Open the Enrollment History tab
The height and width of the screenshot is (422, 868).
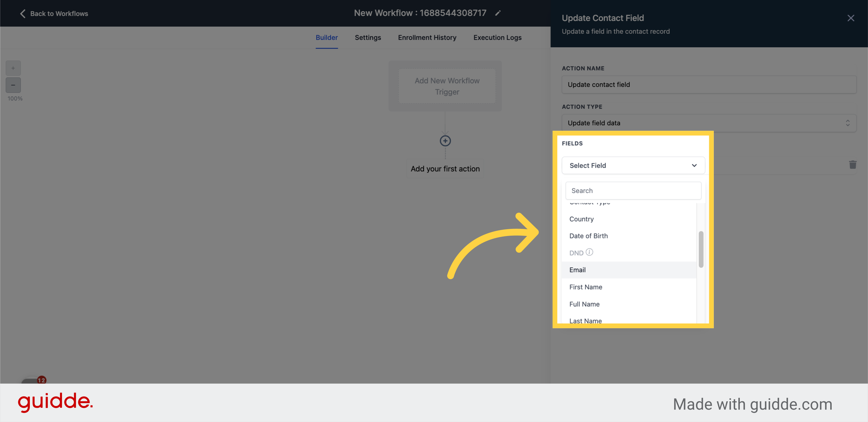click(427, 38)
